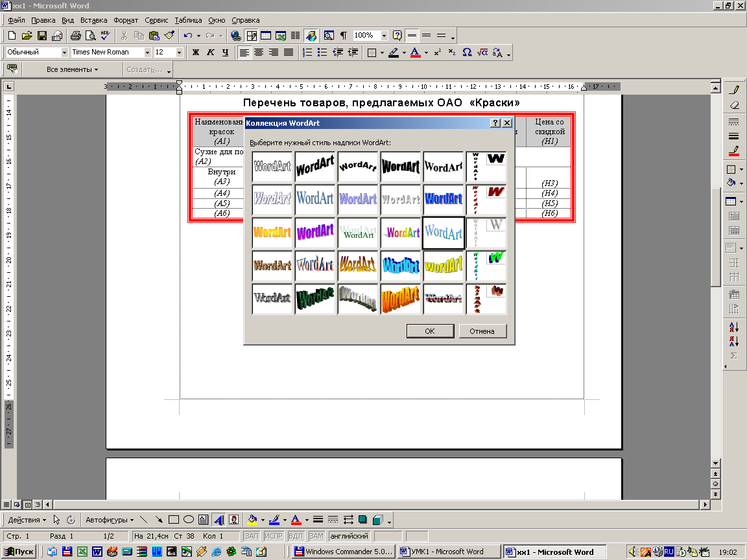Click the WordArt dialog help question button
Image resolution: width=747 pixels, height=560 pixels.
(x=495, y=123)
